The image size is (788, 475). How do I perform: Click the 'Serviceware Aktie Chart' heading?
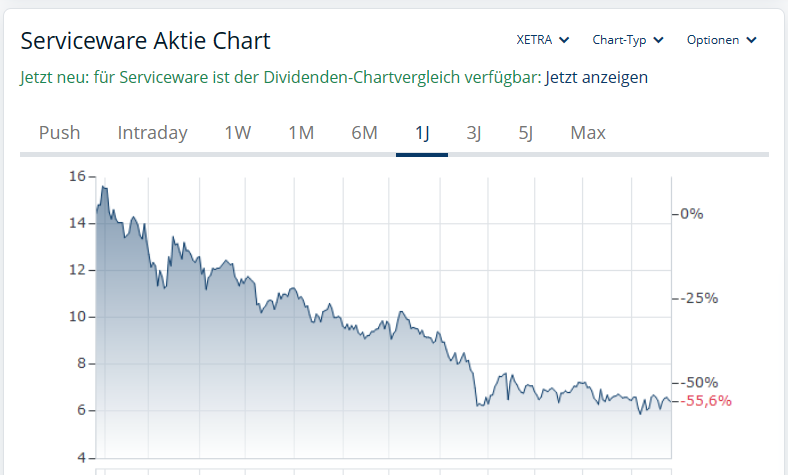pos(145,41)
